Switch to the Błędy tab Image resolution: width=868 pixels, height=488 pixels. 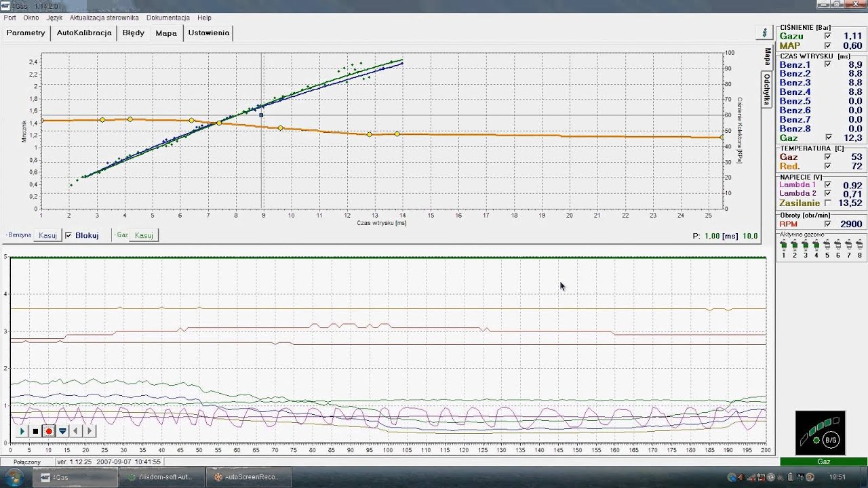tap(134, 33)
